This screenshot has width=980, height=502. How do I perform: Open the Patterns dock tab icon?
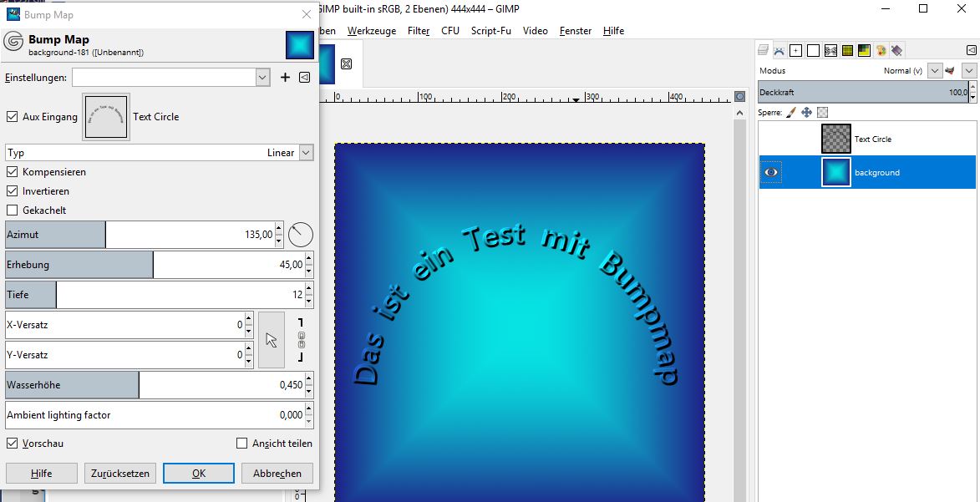point(830,51)
